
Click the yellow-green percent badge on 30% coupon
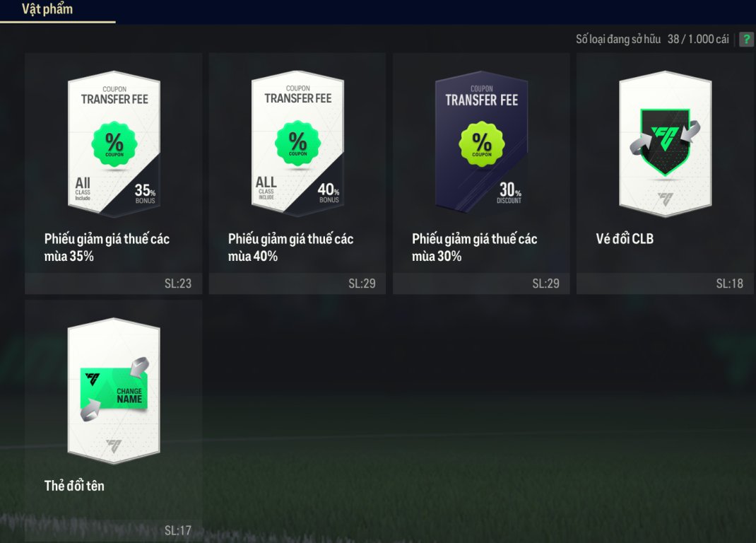click(482, 144)
